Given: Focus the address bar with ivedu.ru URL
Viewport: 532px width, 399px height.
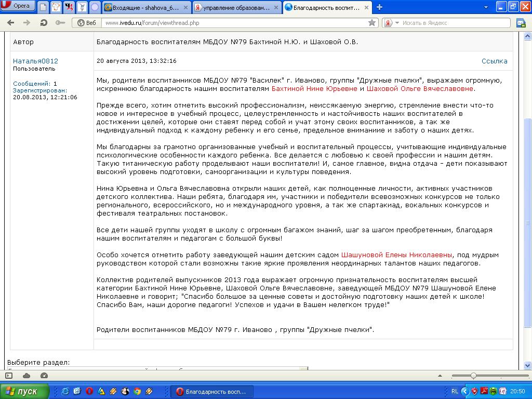Looking at the screenshot, I should click(x=234, y=23).
